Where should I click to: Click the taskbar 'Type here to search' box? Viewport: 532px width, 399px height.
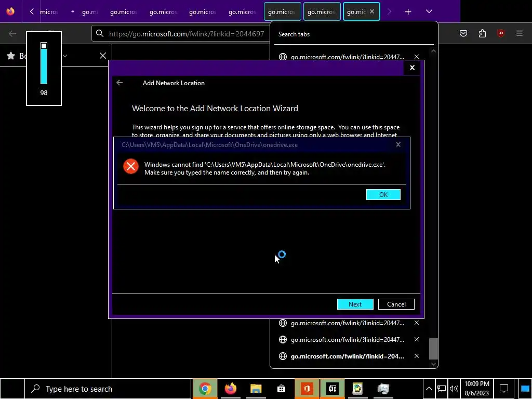point(108,389)
